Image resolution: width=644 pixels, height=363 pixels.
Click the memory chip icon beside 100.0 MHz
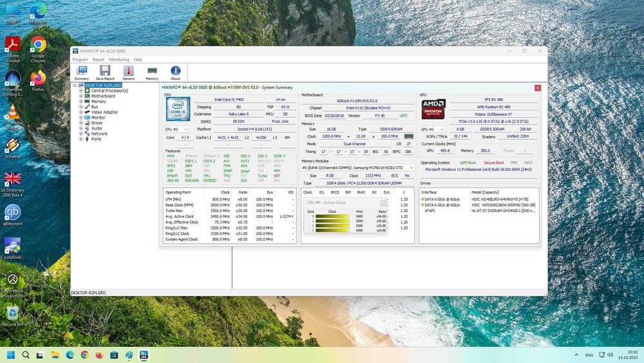[409, 136]
